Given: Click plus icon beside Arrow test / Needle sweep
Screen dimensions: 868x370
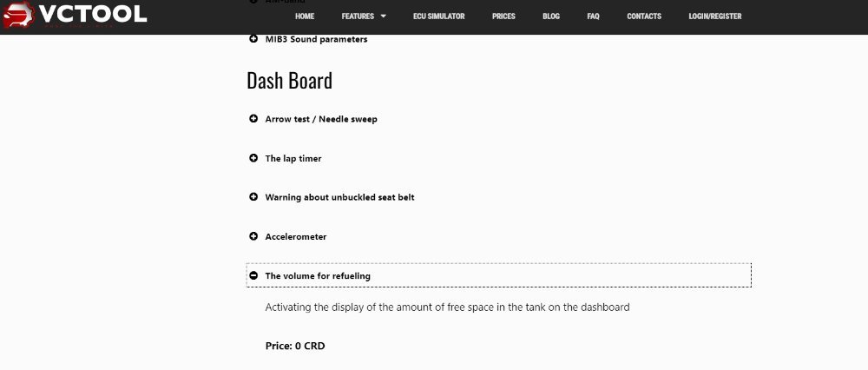Looking at the screenshot, I should coord(253,118).
